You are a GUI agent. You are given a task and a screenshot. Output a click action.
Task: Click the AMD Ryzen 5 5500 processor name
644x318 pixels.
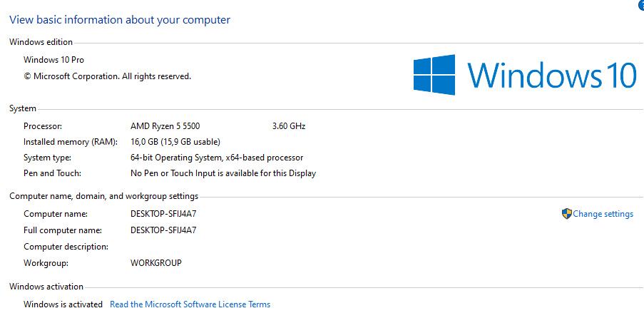click(x=166, y=126)
